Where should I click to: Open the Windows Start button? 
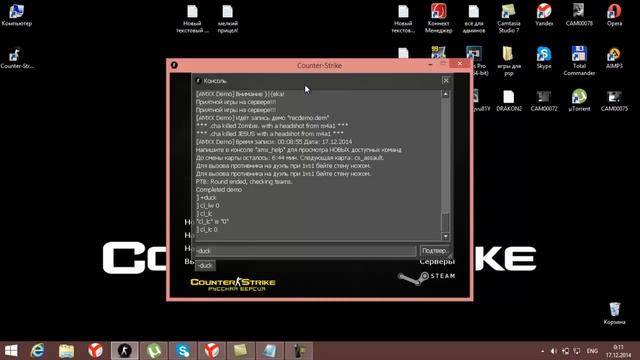point(11,351)
